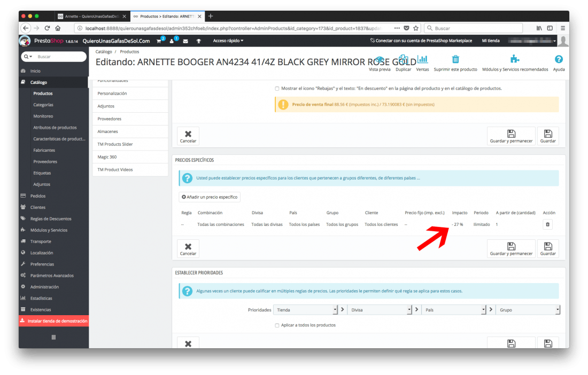This screenshot has height=375, width=588.
Task: Open TM Product Videos tab
Action: coord(130,170)
